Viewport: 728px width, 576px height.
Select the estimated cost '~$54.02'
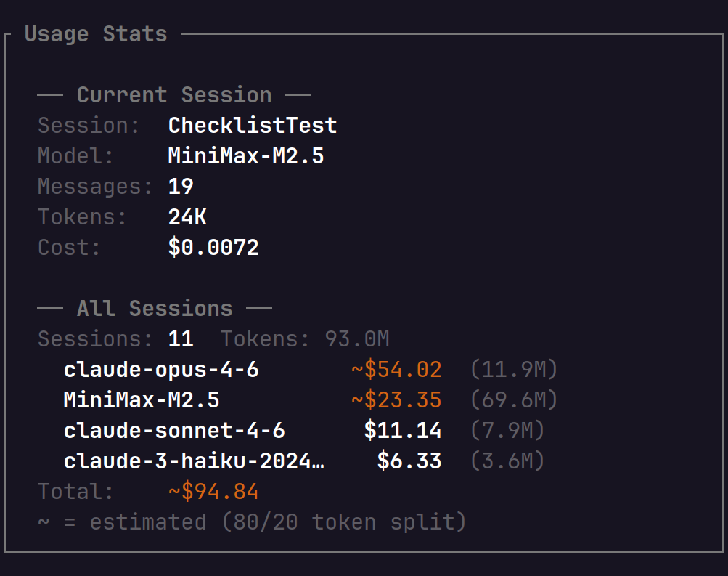point(396,369)
